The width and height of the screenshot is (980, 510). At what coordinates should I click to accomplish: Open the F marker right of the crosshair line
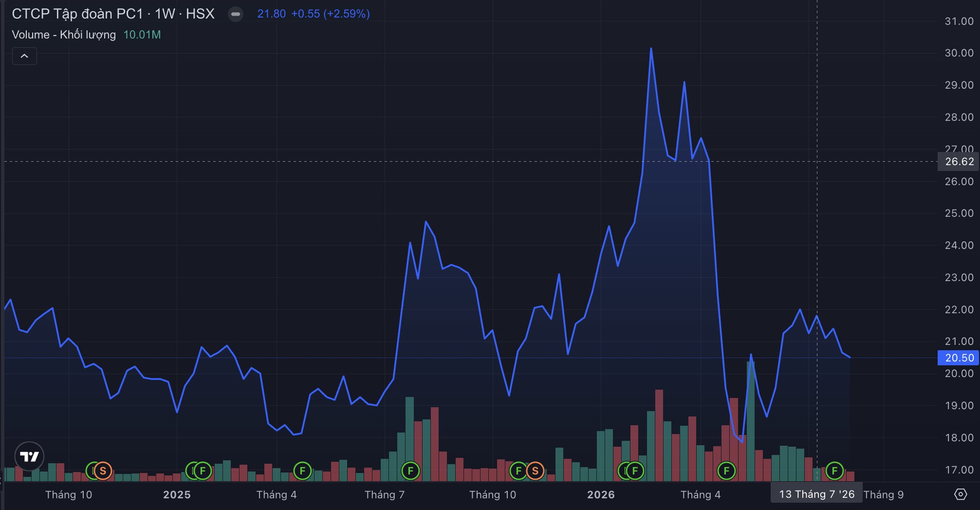click(x=834, y=471)
